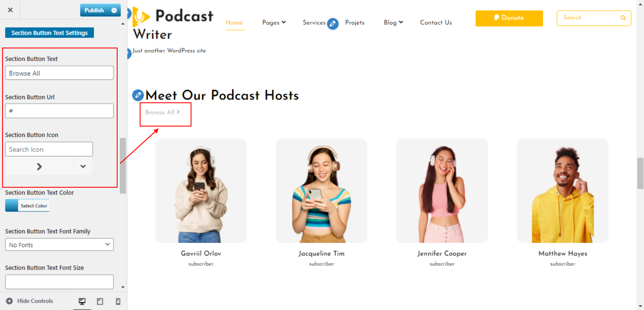This screenshot has width=644, height=310.
Task: Click the yellow Donate button
Action: [509, 18]
